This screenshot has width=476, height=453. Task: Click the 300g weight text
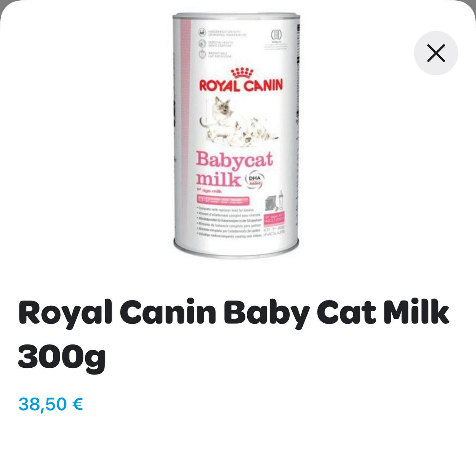(62, 357)
